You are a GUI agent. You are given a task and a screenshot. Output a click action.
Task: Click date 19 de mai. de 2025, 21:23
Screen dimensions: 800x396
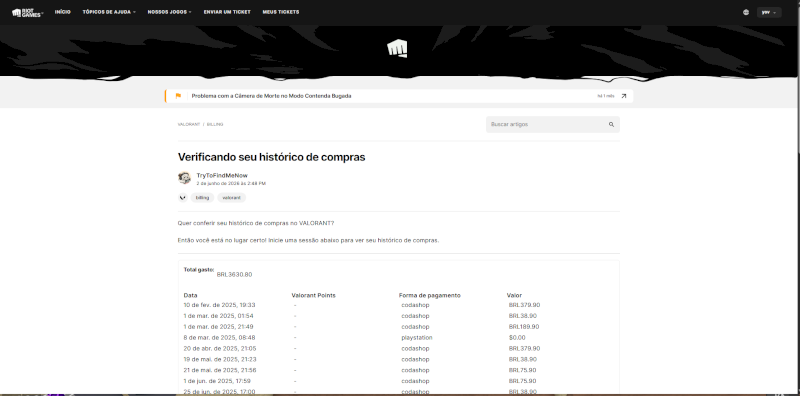pyautogui.click(x=220, y=359)
